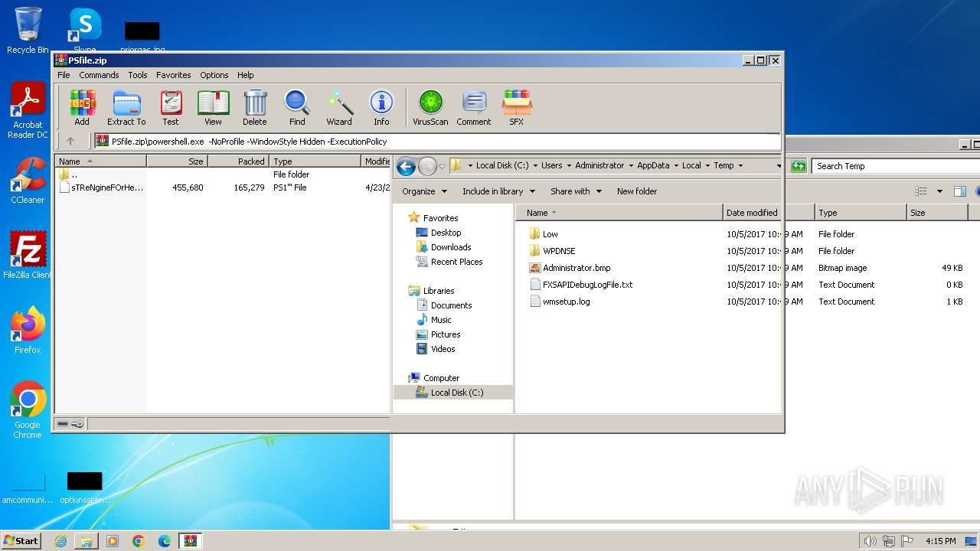Click Windows Explorer taskbar icon
The width and height of the screenshot is (980, 551).
87,541
